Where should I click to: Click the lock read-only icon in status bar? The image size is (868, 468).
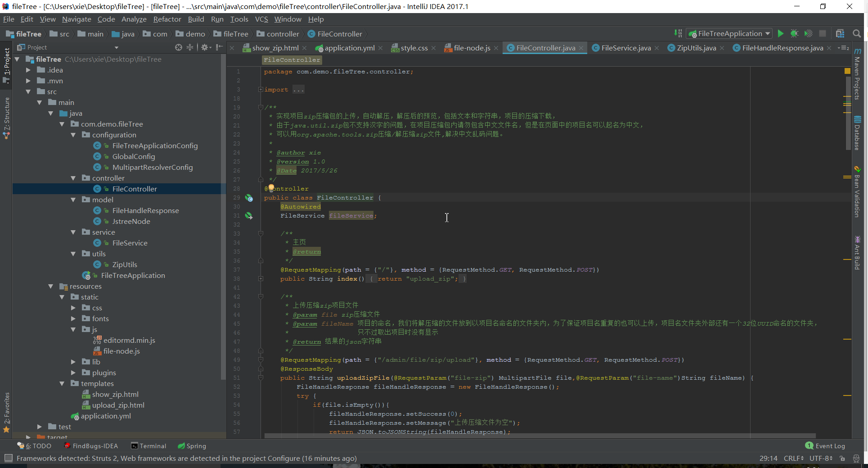click(x=842, y=459)
